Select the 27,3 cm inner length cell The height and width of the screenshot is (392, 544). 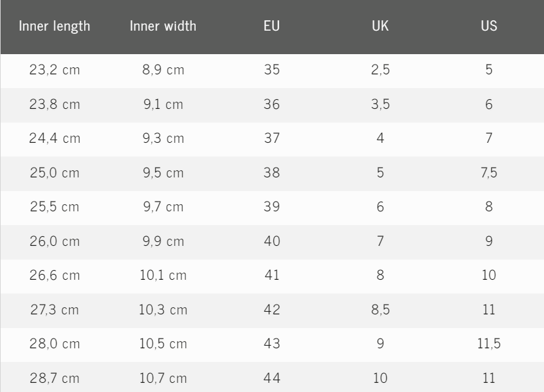click(55, 309)
